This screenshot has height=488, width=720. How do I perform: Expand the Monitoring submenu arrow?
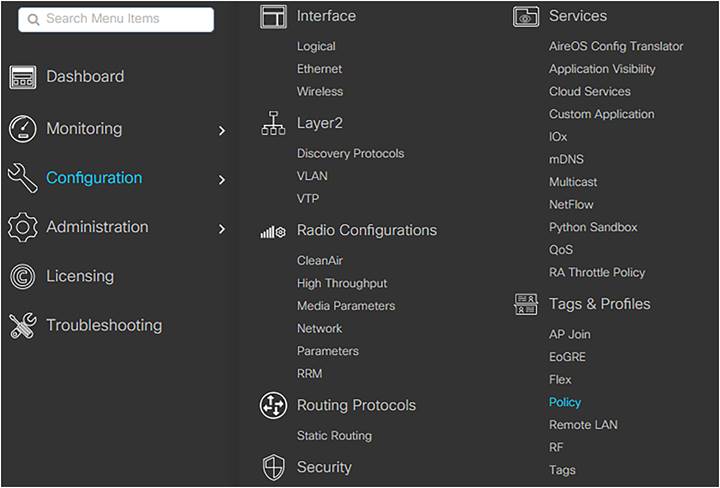pos(222,131)
